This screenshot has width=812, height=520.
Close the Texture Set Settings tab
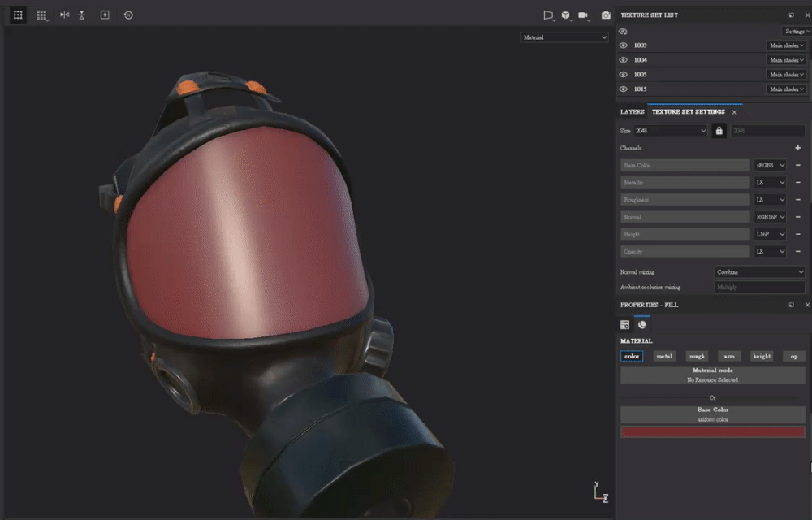pyautogui.click(x=734, y=112)
